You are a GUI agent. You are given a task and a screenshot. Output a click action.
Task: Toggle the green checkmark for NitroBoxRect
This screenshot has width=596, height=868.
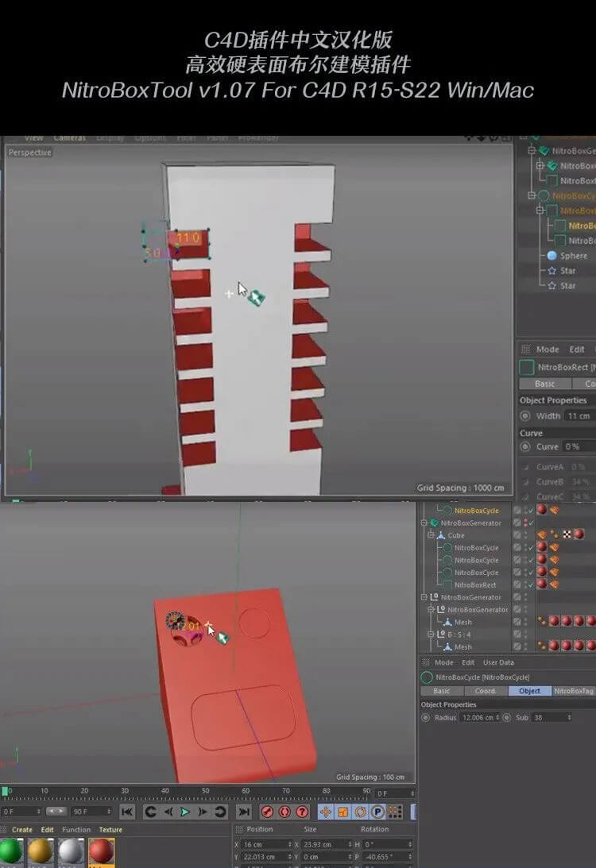pyautogui.click(x=530, y=584)
